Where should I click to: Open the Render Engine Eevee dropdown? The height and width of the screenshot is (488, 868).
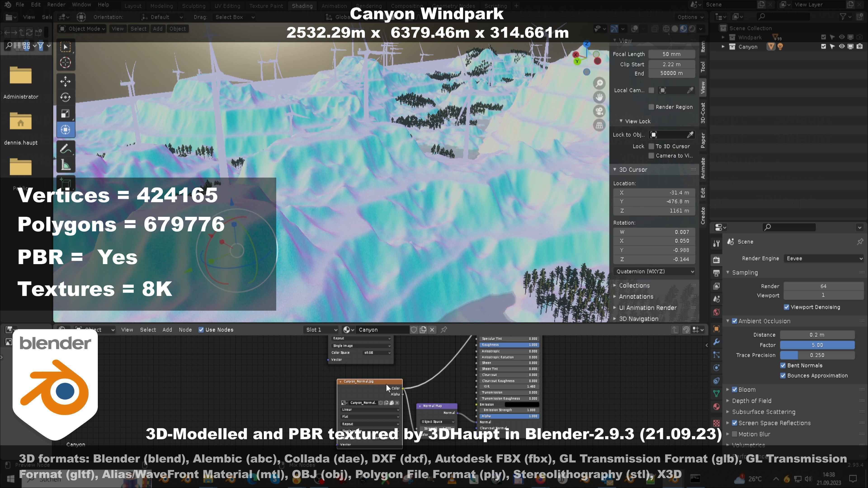(824, 258)
